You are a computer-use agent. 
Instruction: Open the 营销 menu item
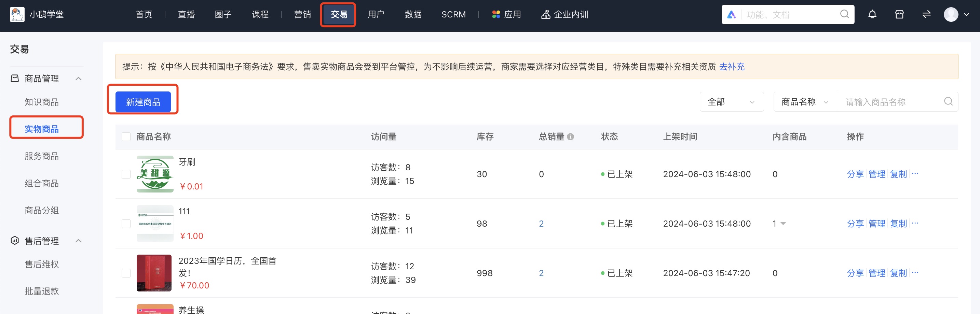click(x=302, y=14)
